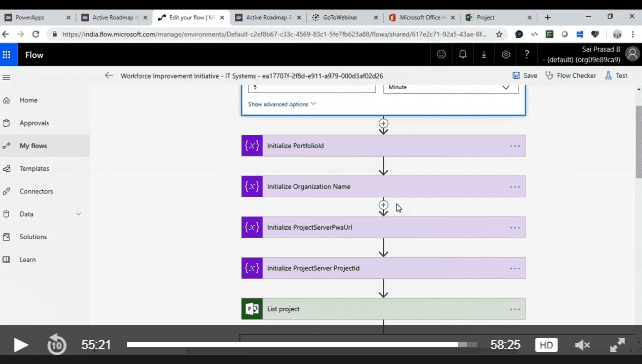
Task: Run the Flow Checker
Action: click(571, 76)
